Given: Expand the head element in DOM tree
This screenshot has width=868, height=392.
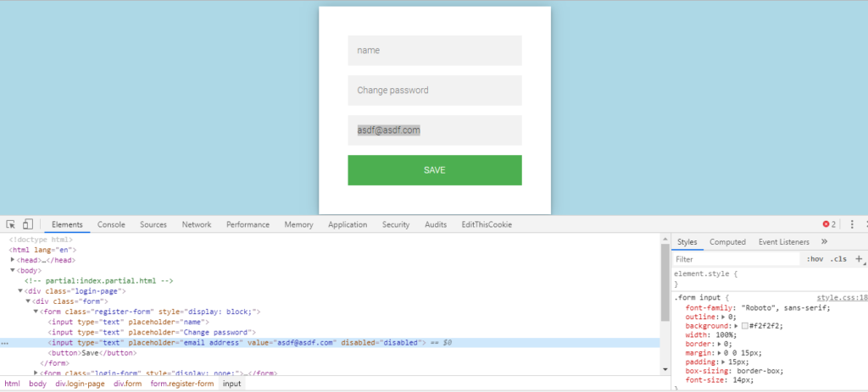Looking at the screenshot, I should click(x=13, y=260).
